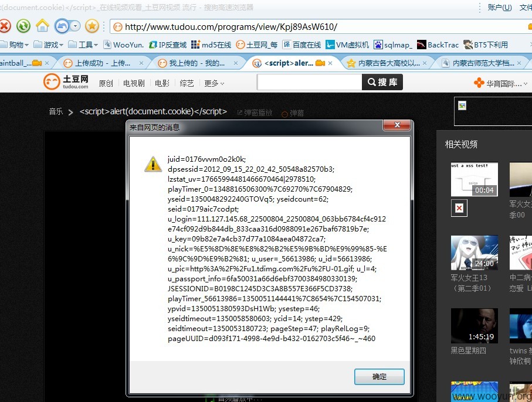Open the 黑色星期四 video thumbnail
Viewport: 532px width, 402px height.
pyautogui.click(x=475, y=326)
